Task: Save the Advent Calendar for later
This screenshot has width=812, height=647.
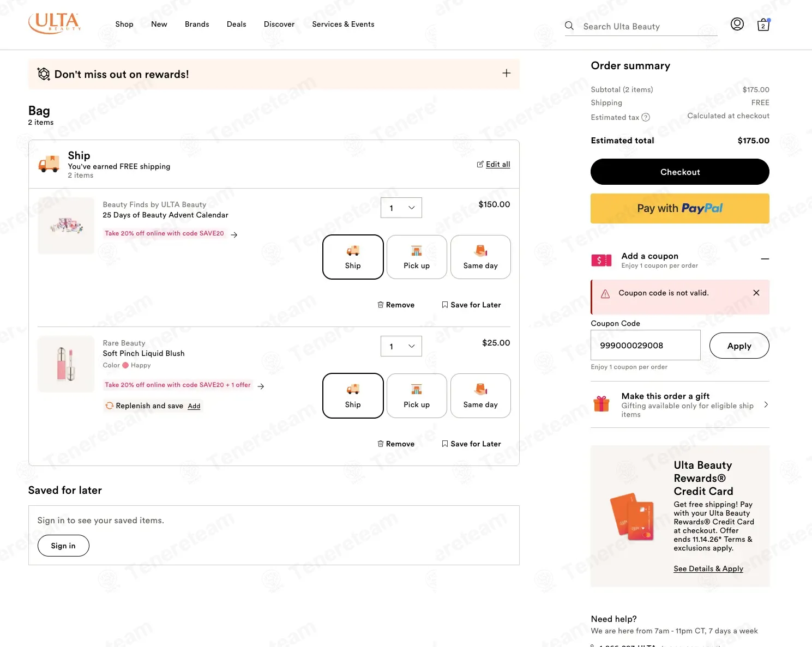Action: (x=471, y=305)
